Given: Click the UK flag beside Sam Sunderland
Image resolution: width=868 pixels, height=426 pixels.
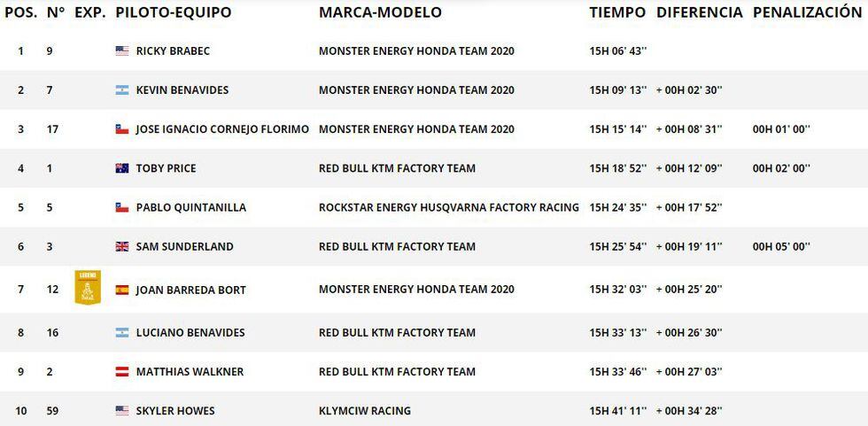Looking at the screenshot, I should click(122, 246).
